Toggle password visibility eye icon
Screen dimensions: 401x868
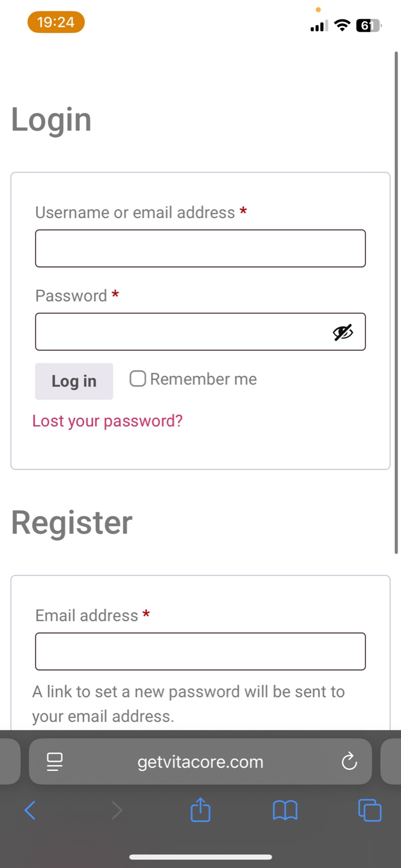[343, 333]
